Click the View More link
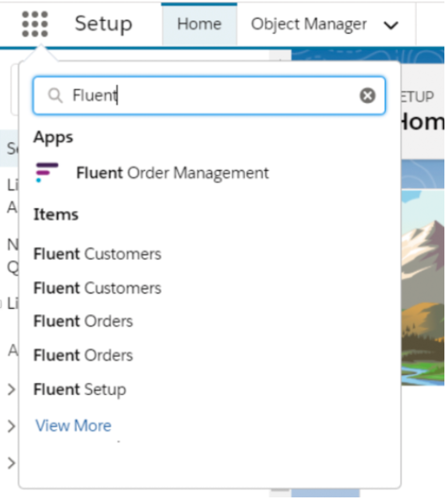The image size is (448, 501). coord(73,426)
